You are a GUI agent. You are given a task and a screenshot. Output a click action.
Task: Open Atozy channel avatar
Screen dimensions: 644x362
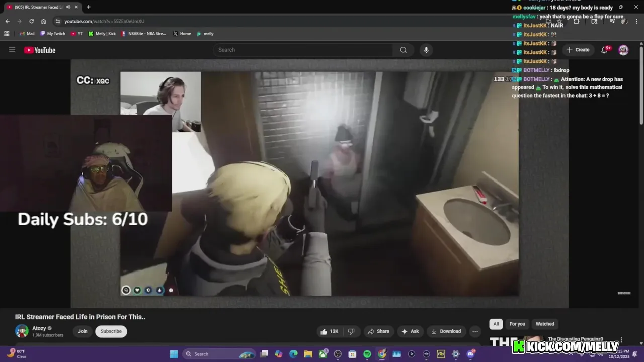[22, 331]
